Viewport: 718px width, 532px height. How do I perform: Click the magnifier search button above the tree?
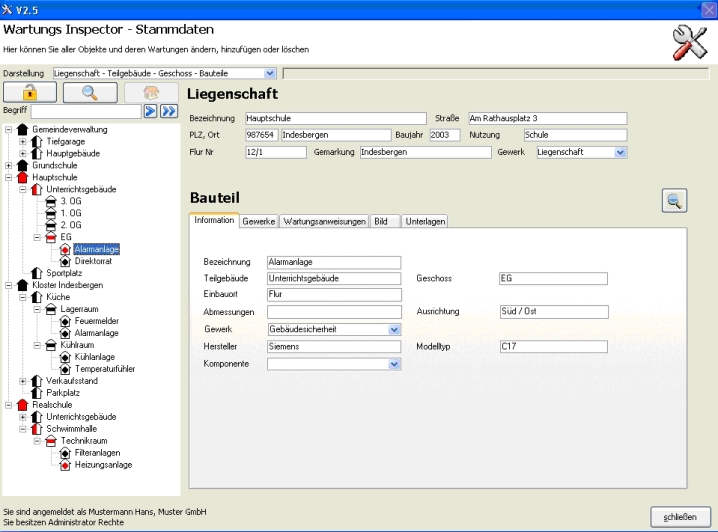pyautogui.click(x=88, y=93)
